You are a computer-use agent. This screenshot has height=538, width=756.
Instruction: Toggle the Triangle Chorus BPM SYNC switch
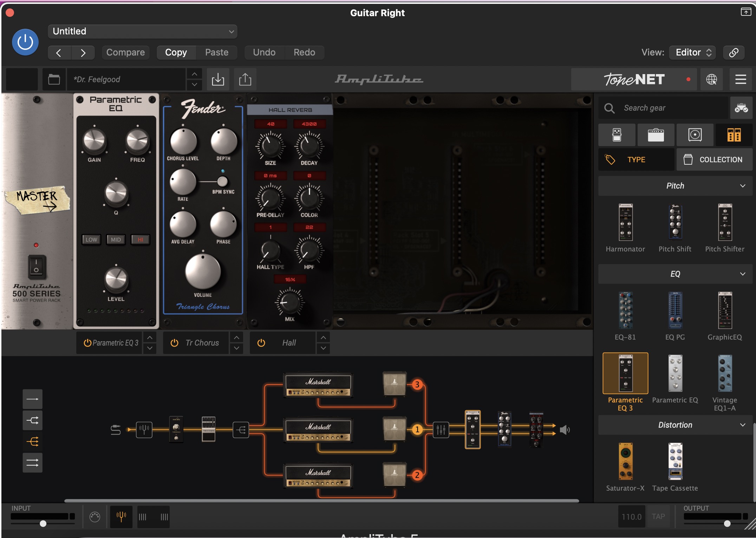pyautogui.click(x=222, y=181)
